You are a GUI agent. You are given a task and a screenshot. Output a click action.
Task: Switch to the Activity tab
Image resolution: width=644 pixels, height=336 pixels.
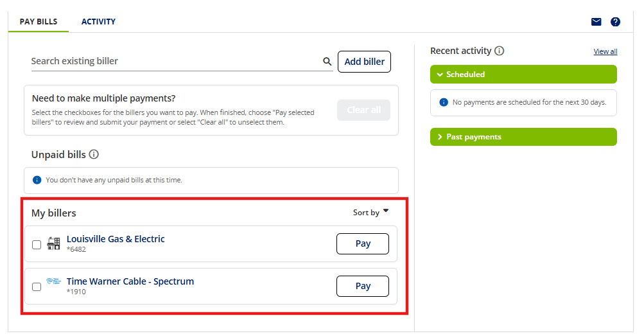tap(99, 22)
